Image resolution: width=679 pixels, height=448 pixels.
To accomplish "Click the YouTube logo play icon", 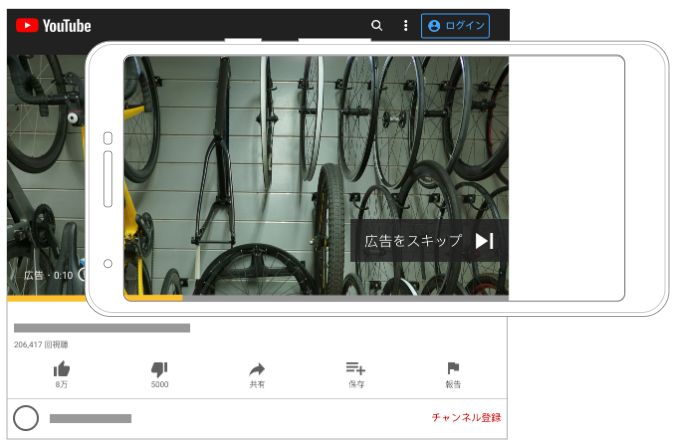I will coord(27,26).
